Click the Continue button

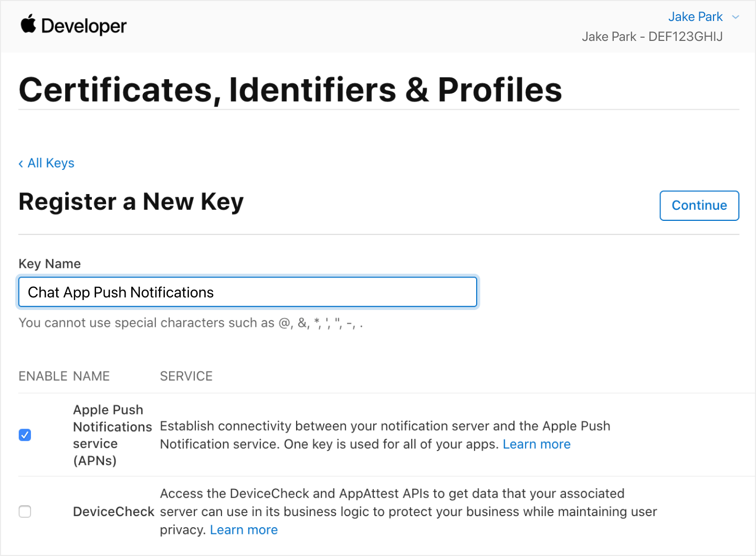point(699,206)
